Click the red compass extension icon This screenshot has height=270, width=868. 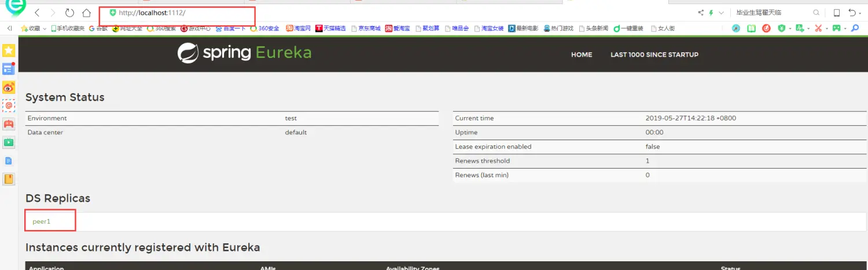[x=766, y=28]
